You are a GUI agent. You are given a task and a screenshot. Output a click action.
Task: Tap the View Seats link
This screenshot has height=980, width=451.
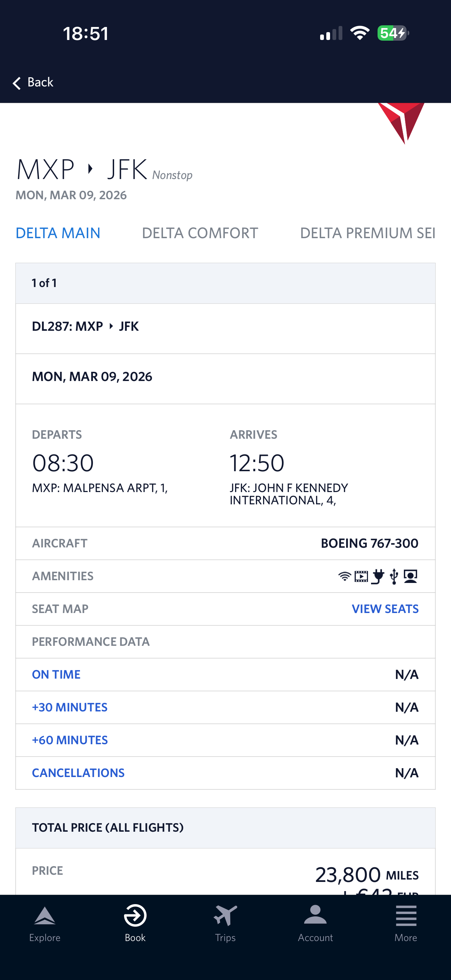(385, 609)
